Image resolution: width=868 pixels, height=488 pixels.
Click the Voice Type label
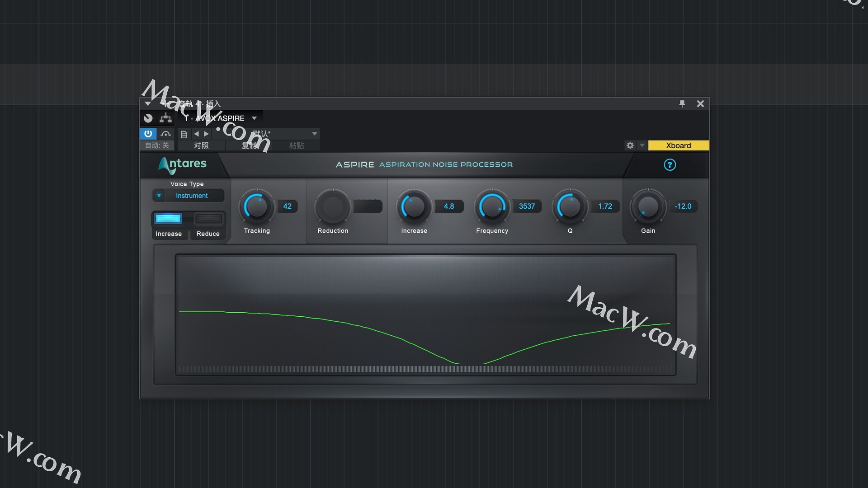(x=187, y=184)
